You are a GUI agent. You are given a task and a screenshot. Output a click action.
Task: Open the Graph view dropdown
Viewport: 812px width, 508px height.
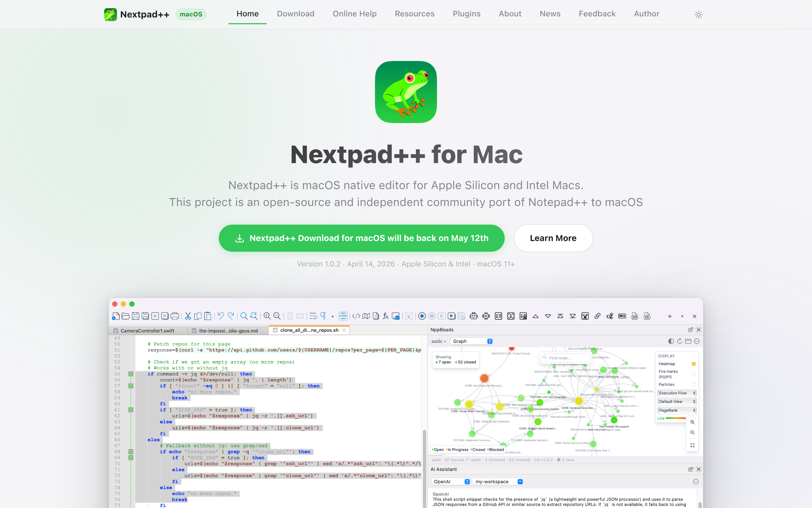click(472, 341)
